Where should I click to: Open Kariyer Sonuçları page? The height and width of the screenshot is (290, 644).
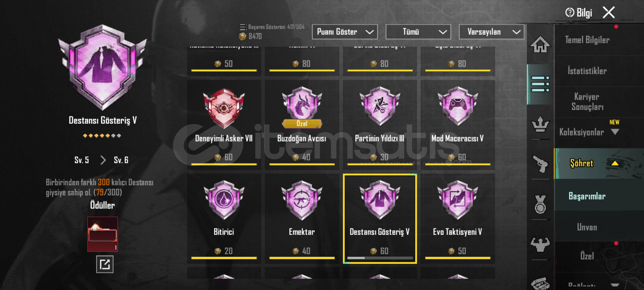[x=587, y=102]
